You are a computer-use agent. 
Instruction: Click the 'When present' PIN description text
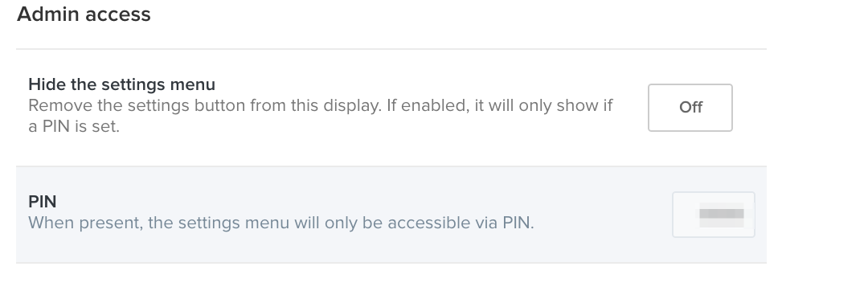tap(281, 223)
